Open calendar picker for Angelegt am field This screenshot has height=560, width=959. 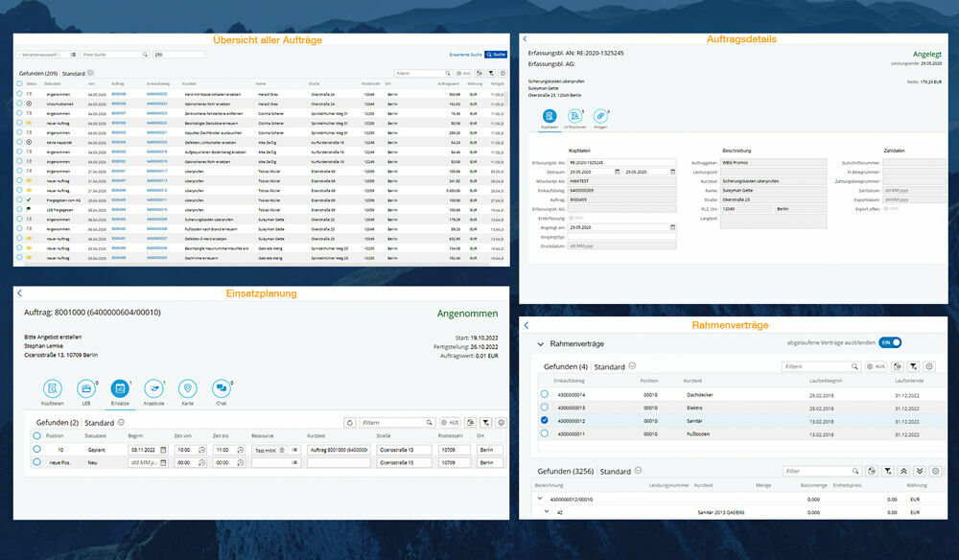(x=673, y=227)
